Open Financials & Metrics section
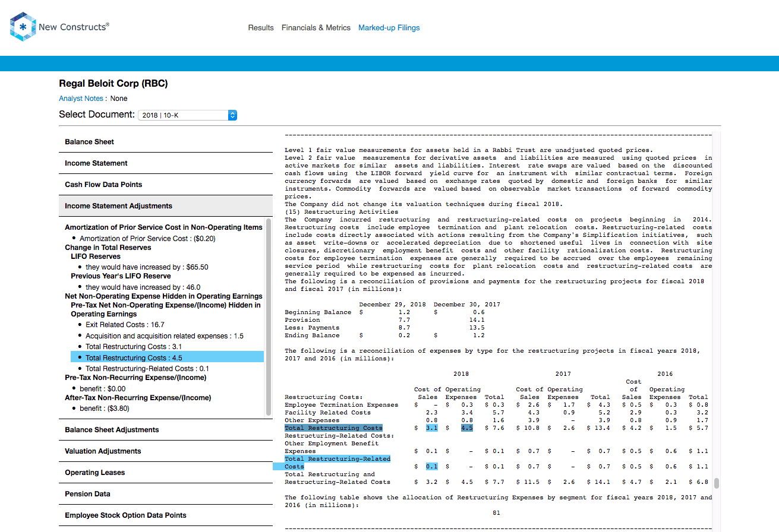Screen dimensions: 779x532 click(316, 28)
